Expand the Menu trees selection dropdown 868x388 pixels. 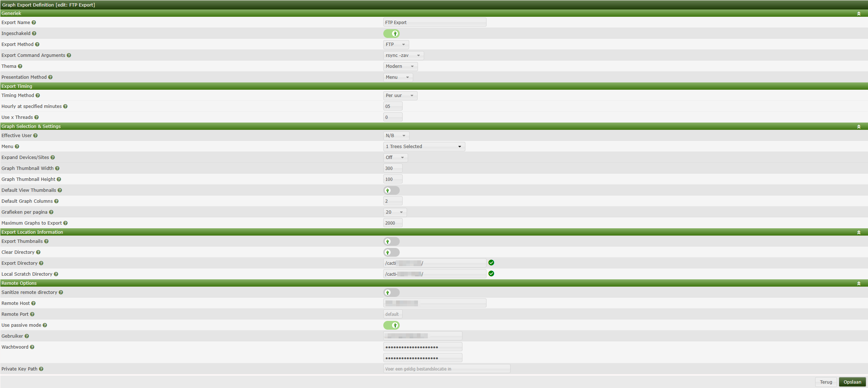(424, 147)
